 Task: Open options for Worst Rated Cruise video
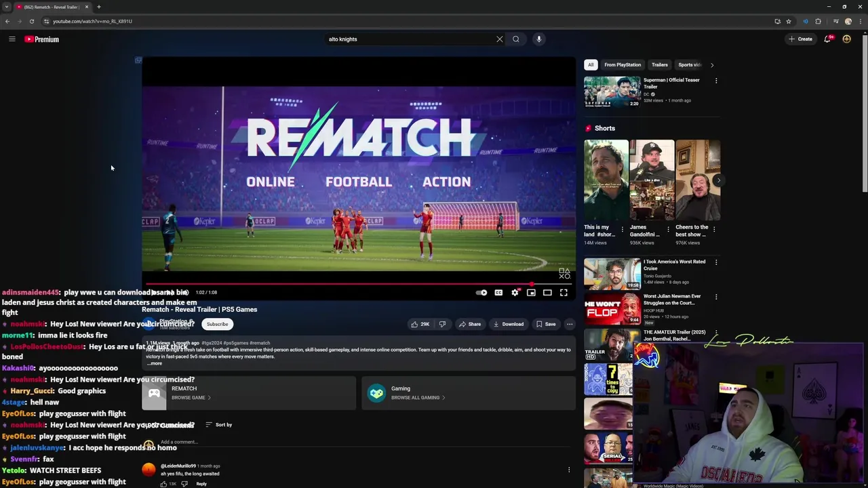716,262
